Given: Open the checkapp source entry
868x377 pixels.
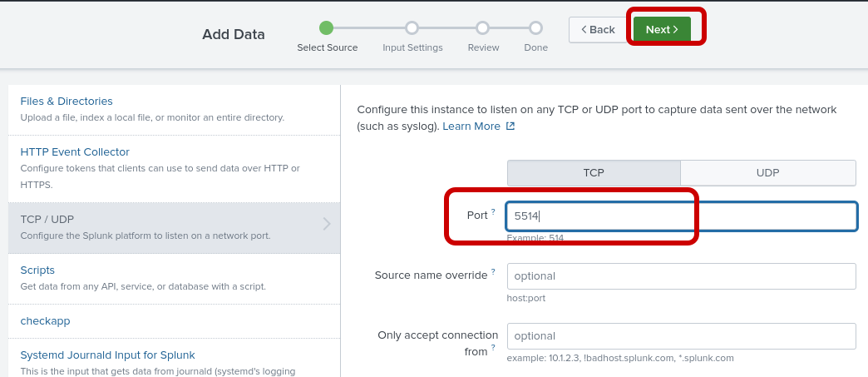Looking at the screenshot, I should click(x=46, y=320).
